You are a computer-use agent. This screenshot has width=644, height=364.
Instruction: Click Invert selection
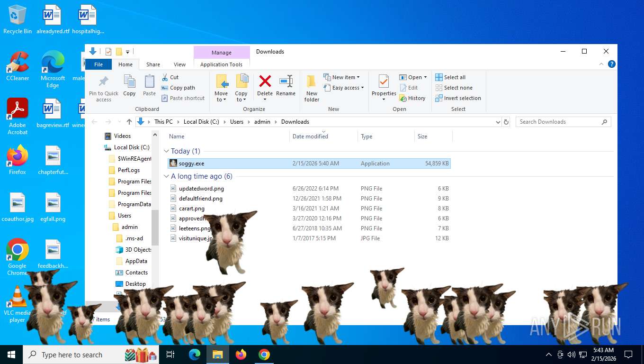458,98
